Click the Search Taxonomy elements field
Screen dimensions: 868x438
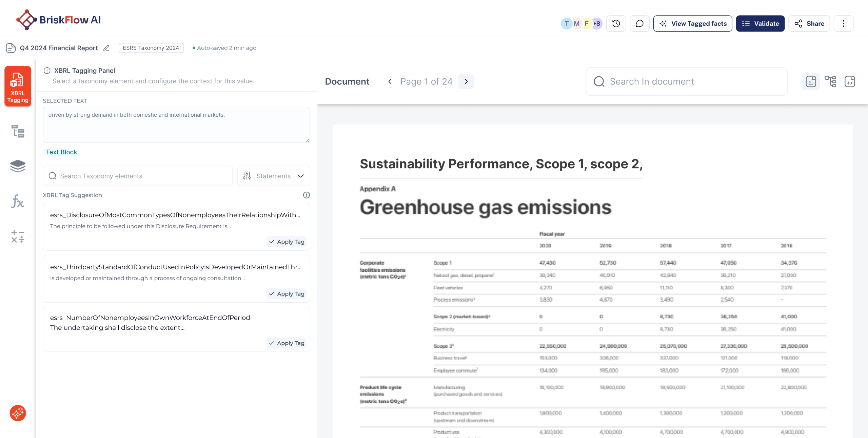[138, 176]
